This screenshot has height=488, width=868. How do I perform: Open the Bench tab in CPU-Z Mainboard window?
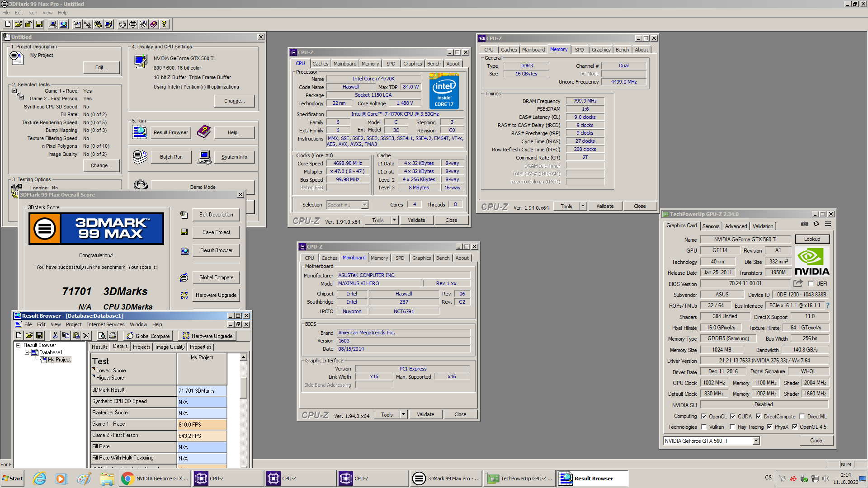(x=443, y=258)
